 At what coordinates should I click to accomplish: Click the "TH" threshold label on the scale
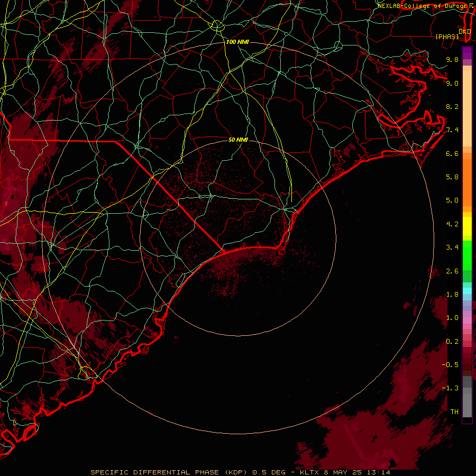(454, 412)
